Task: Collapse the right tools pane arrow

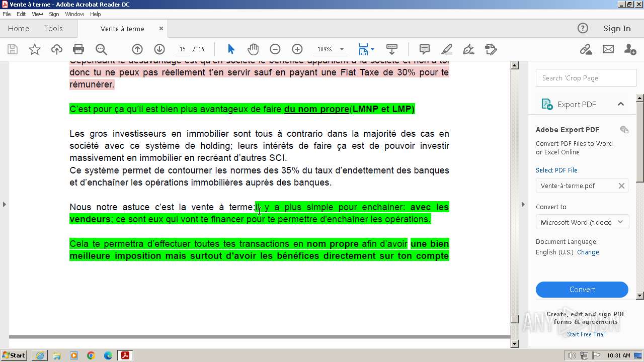Action: tap(523, 204)
